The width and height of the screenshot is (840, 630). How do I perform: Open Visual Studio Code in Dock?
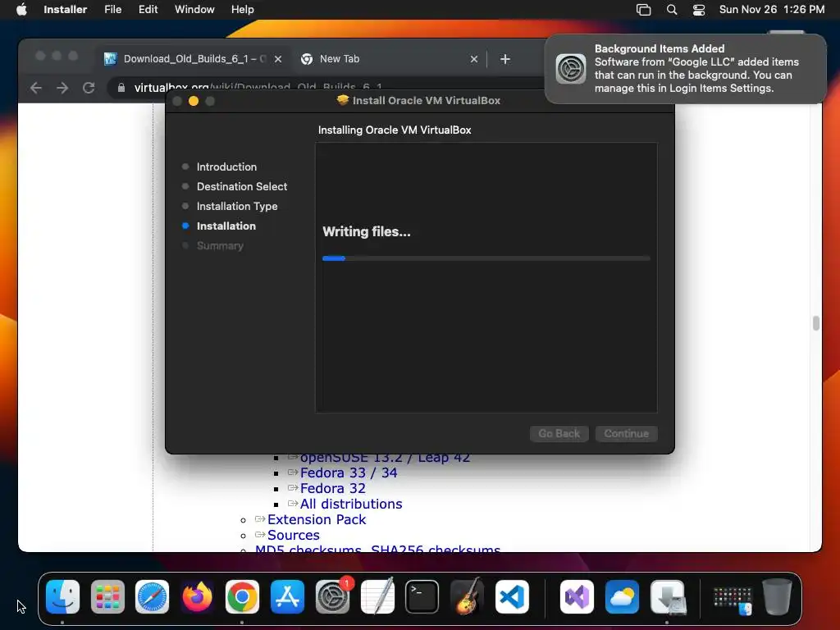tap(512, 597)
